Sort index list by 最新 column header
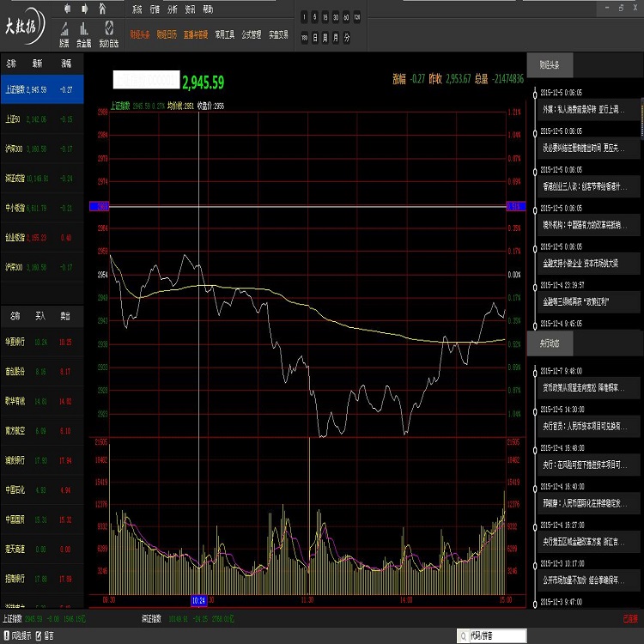 tap(38, 64)
